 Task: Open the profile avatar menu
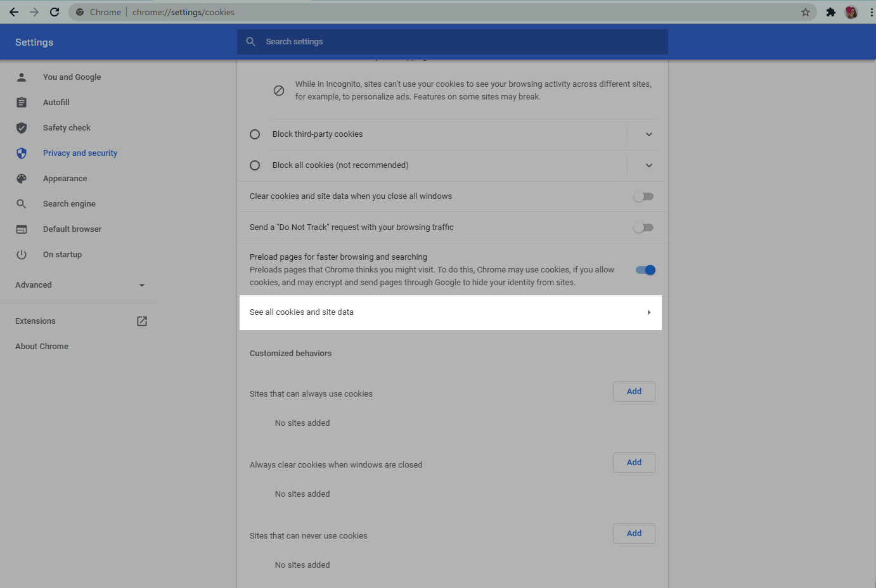(x=851, y=12)
